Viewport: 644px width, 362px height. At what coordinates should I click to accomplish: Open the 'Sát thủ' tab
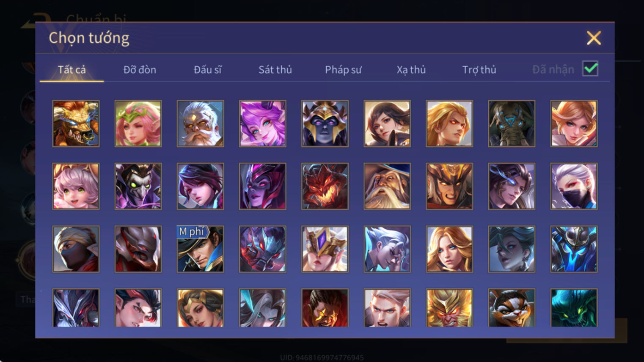click(275, 70)
